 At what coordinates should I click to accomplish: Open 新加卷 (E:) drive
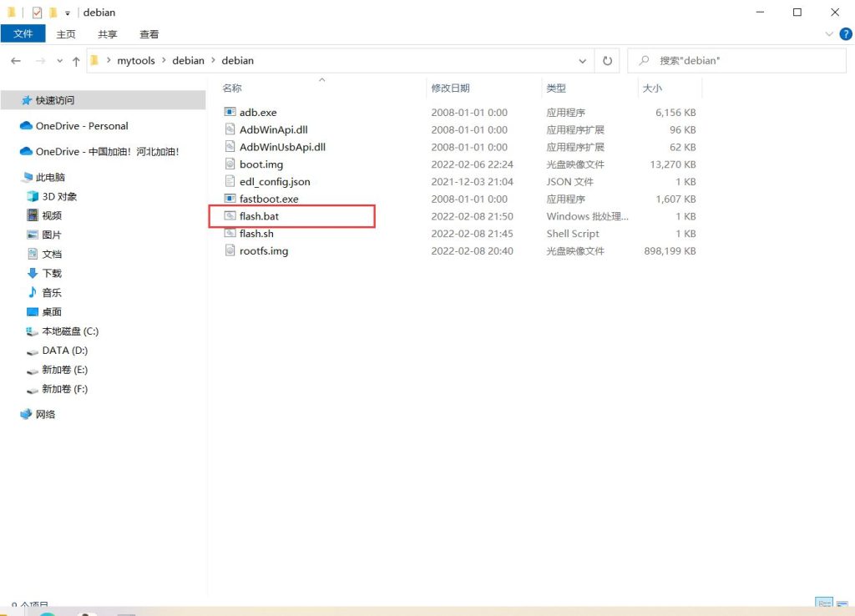[x=58, y=370]
